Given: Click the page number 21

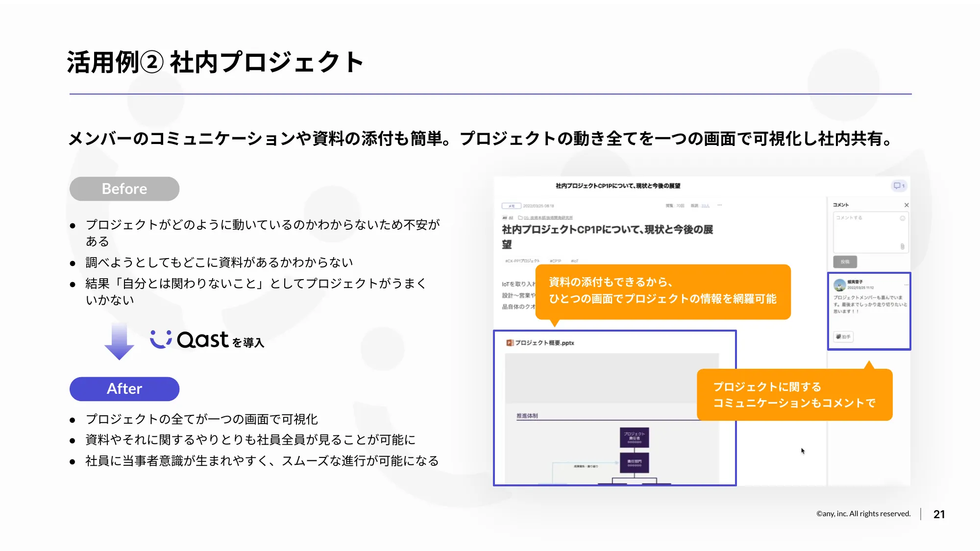Looking at the screenshot, I should pos(939,514).
